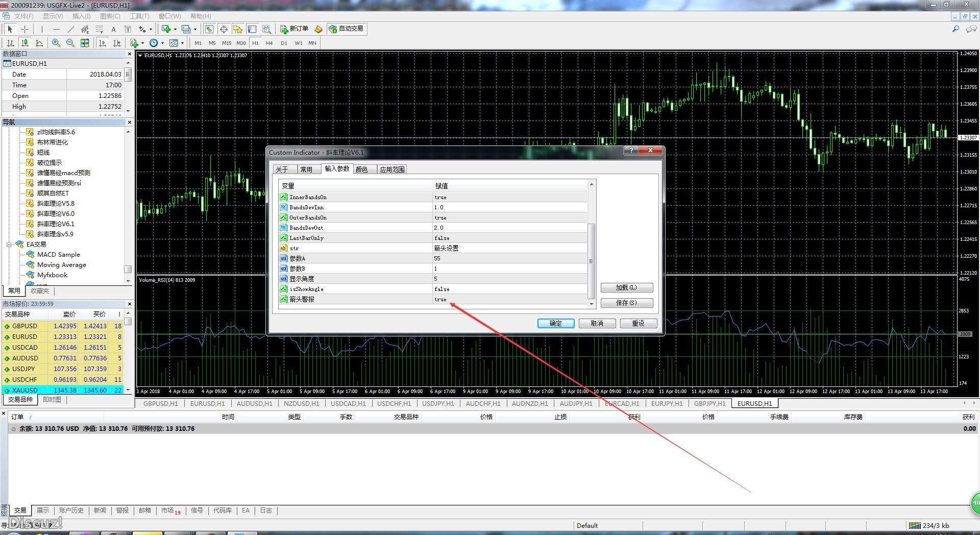
Task: Toggle chart shift
Action: click(117, 43)
